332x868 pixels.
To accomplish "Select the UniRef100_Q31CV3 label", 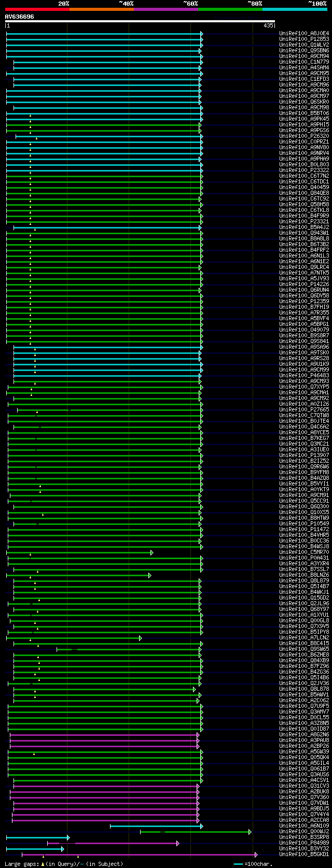I will point(304,786).
